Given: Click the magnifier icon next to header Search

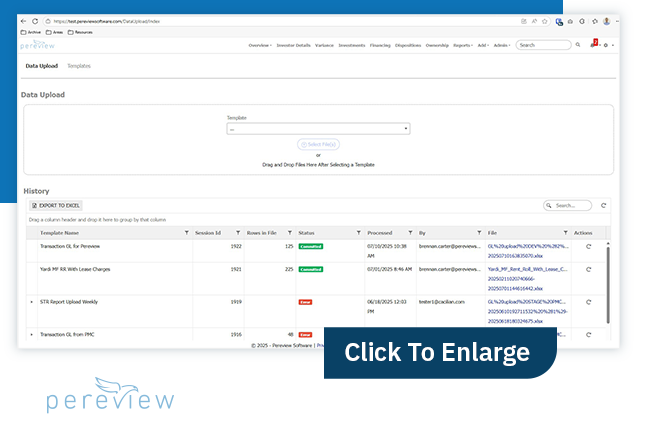Looking at the screenshot, I should (x=578, y=45).
